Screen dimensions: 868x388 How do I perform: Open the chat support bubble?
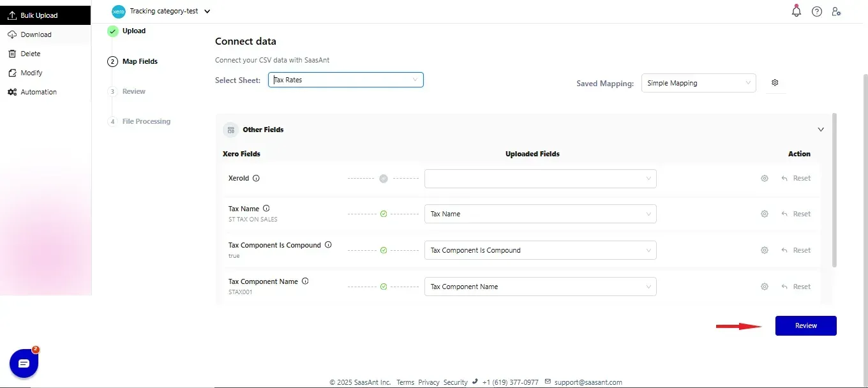tap(24, 363)
